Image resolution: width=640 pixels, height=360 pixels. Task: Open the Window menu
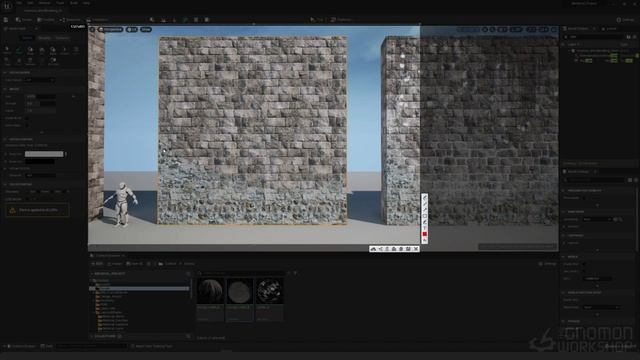tap(44, 3)
